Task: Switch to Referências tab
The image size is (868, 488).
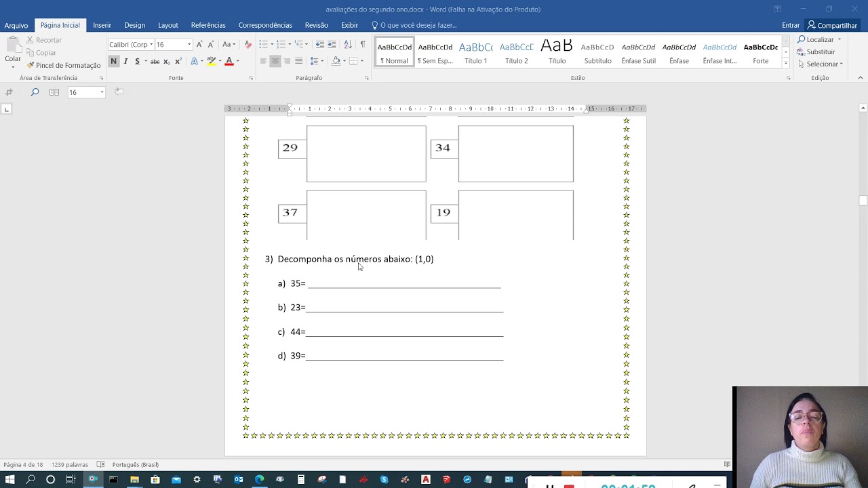Action: point(208,25)
